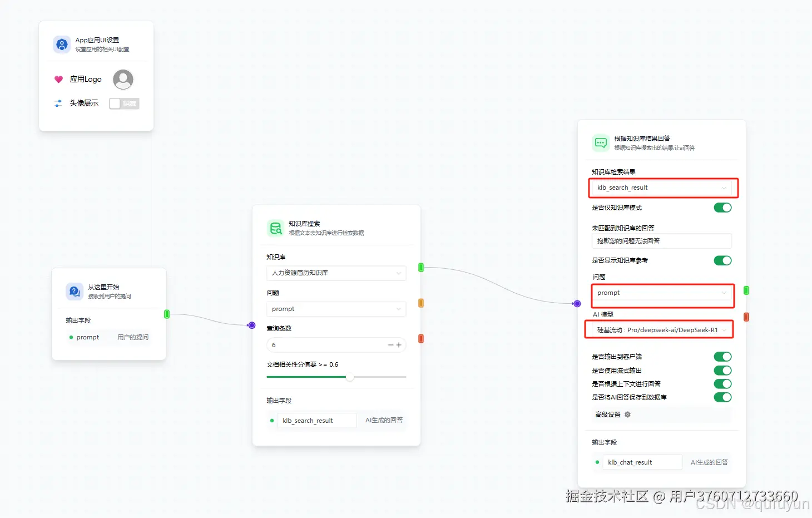Click the gear icon next to 高级设置
This screenshot has height=518, width=812.
click(x=627, y=415)
